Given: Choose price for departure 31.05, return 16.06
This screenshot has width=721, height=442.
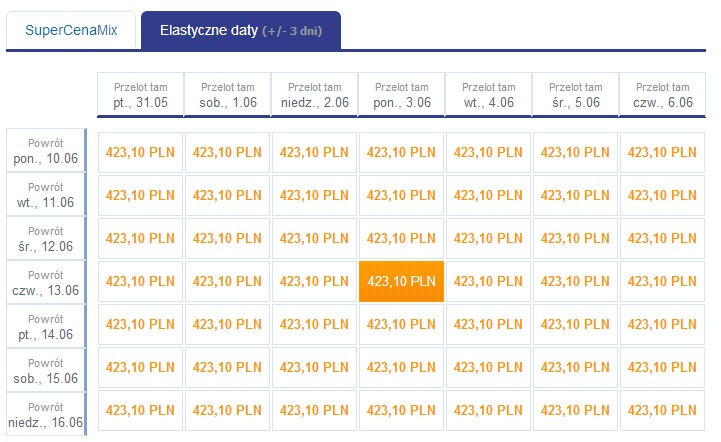Looking at the screenshot, I should pos(140,411).
